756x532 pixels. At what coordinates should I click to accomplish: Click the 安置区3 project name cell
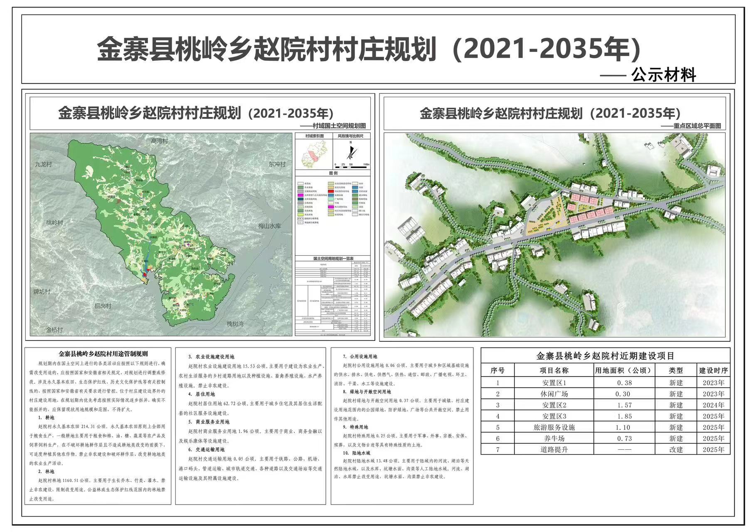point(554,416)
